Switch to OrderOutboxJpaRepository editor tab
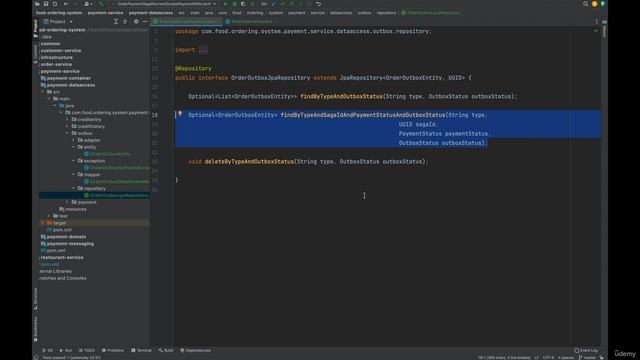 tap(187, 21)
